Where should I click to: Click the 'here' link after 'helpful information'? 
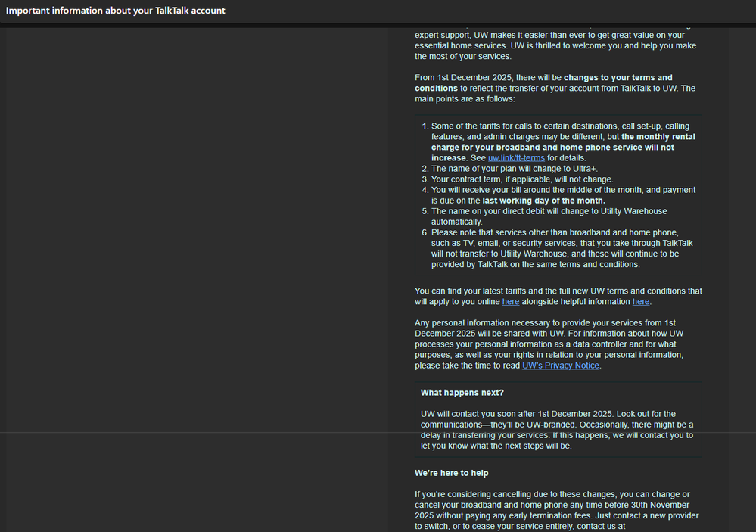point(640,302)
